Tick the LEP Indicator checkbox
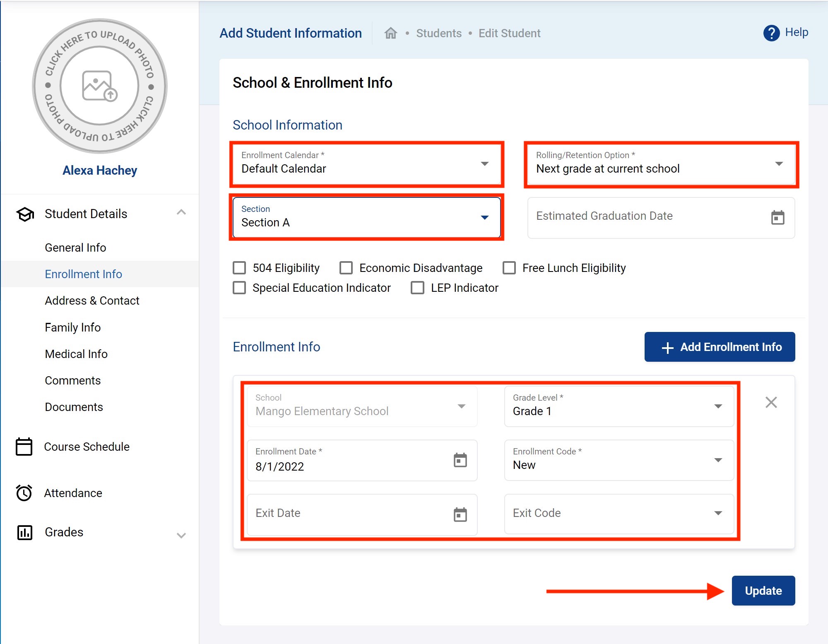Viewport: 828px width, 644px height. (417, 288)
